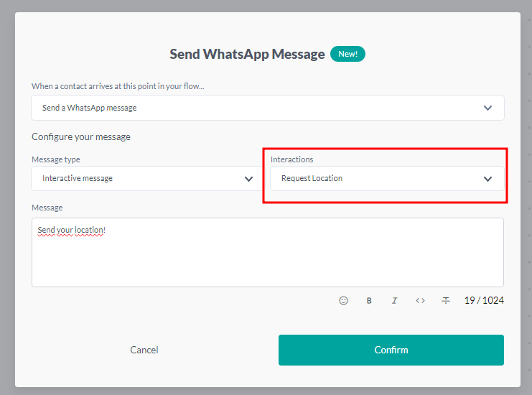Viewport: 532px width, 395px height.
Task: Click the chevron on the Message type dropdown
Action: click(248, 179)
